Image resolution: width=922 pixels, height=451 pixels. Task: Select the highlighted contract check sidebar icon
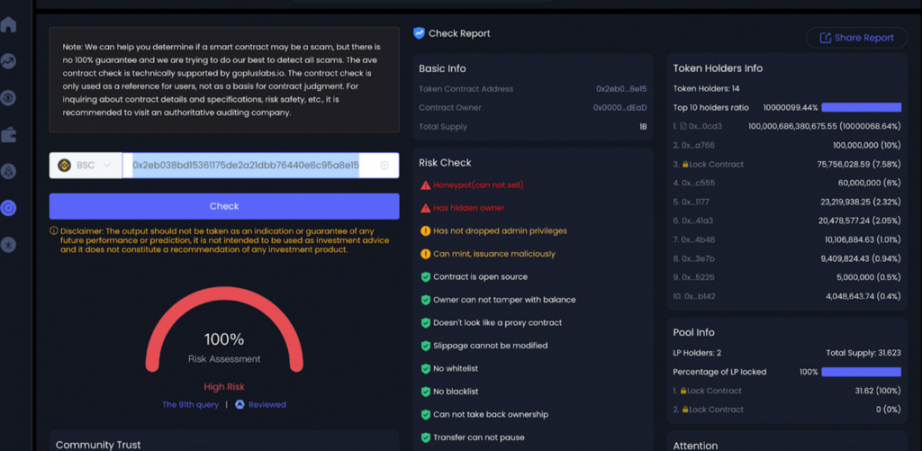[x=9, y=208]
